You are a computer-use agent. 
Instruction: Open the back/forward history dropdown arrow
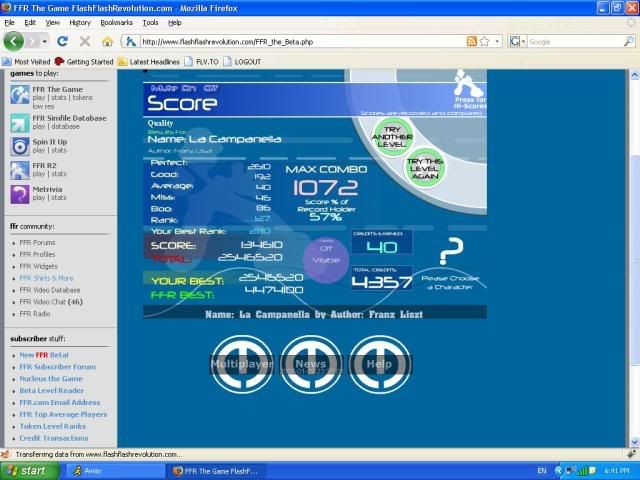(43, 42)
